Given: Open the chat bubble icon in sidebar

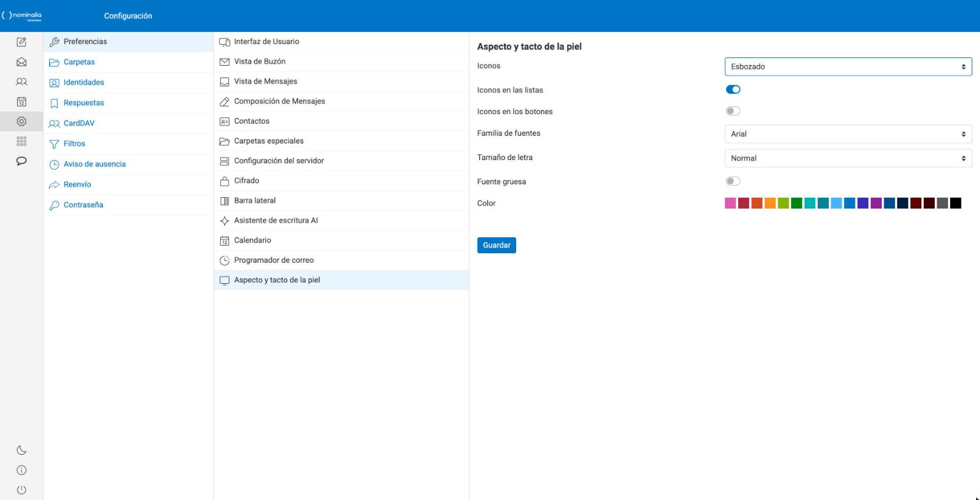Looking at the screenshot, I should pyautogui.click(x=21, y=161).
